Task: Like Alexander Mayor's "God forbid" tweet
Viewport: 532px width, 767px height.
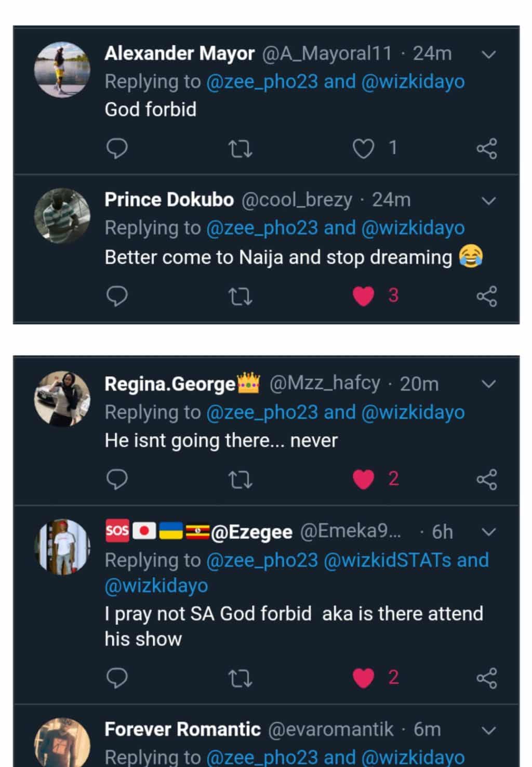Action: 363,149
